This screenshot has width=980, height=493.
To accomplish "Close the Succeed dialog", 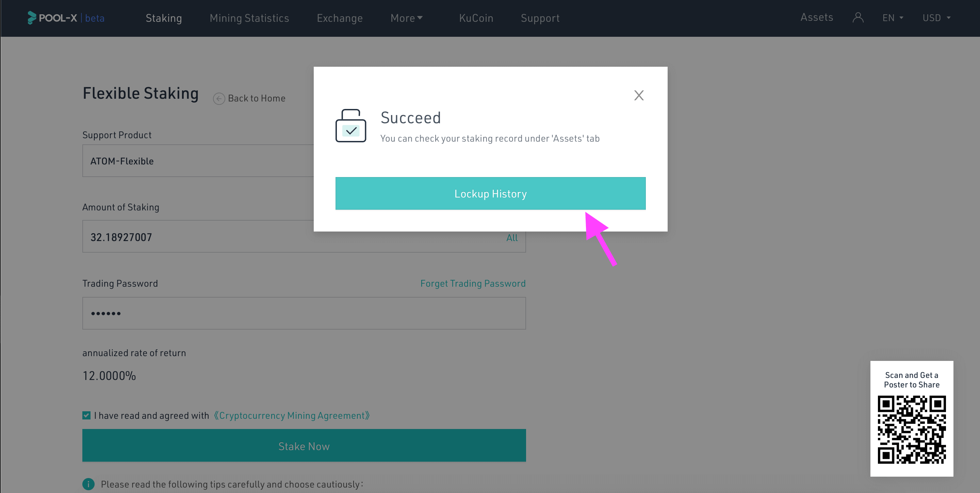I will [639, 95].
